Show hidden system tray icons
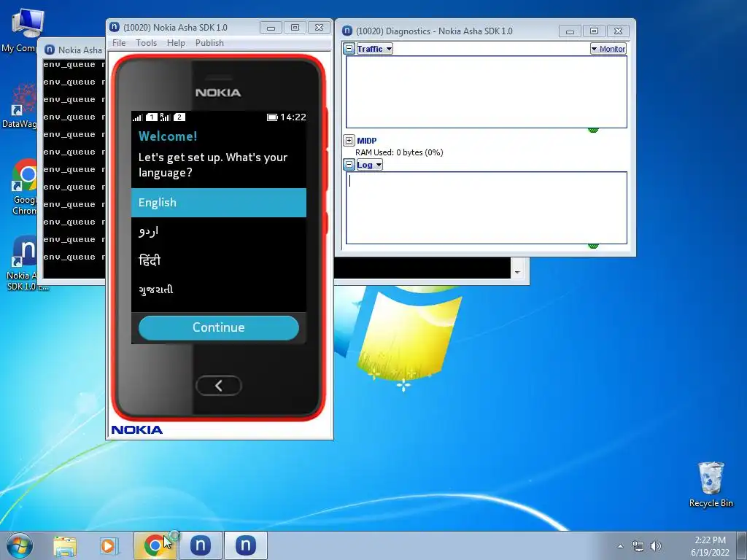Image resolution: width=747 pixels, height=560 pixels. 620,546
